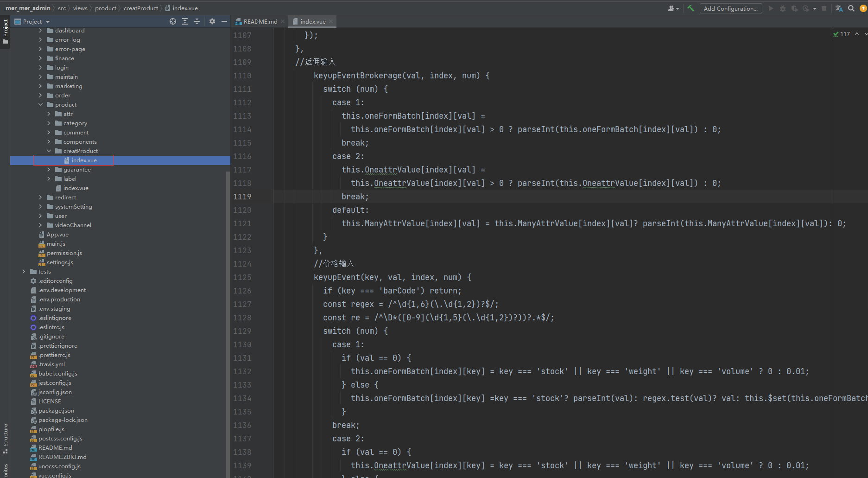This screenshot has height=478, width=868.
Task: Expand the attr folder
Action: click(49, 114)
